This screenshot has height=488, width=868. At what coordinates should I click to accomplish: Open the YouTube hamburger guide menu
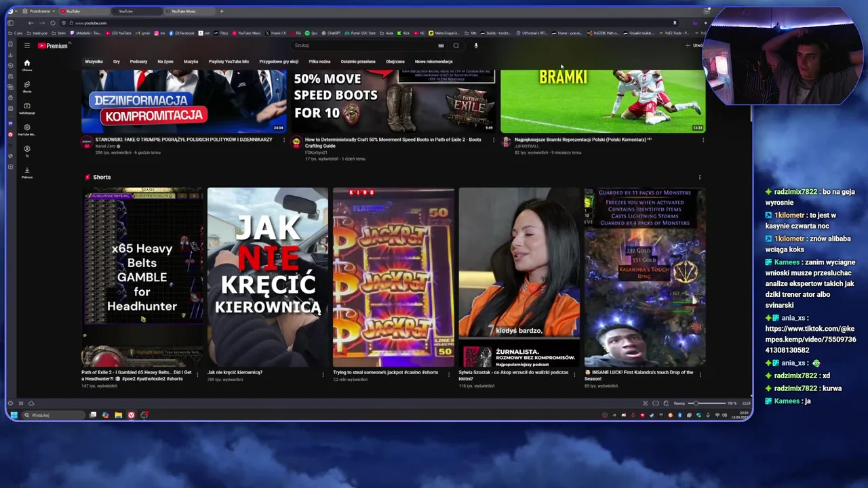[x=26, y=45]
